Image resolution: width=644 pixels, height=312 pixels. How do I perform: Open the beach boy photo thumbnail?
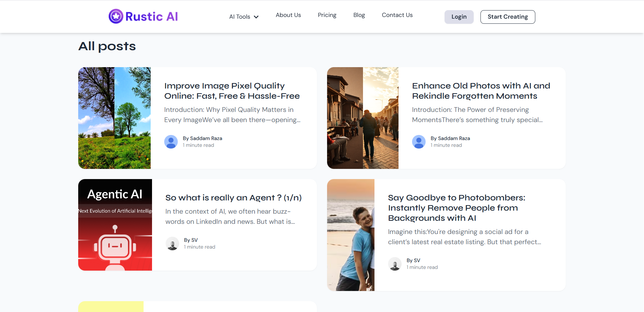click(351, 235)
